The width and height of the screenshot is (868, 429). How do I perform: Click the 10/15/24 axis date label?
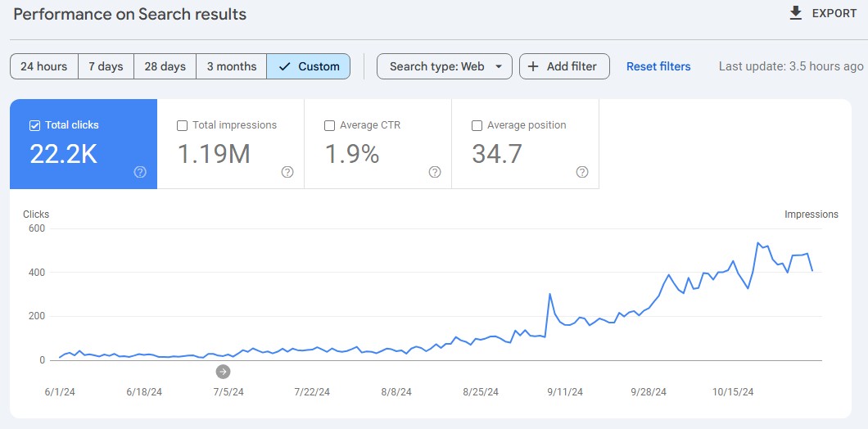(733, 392)
